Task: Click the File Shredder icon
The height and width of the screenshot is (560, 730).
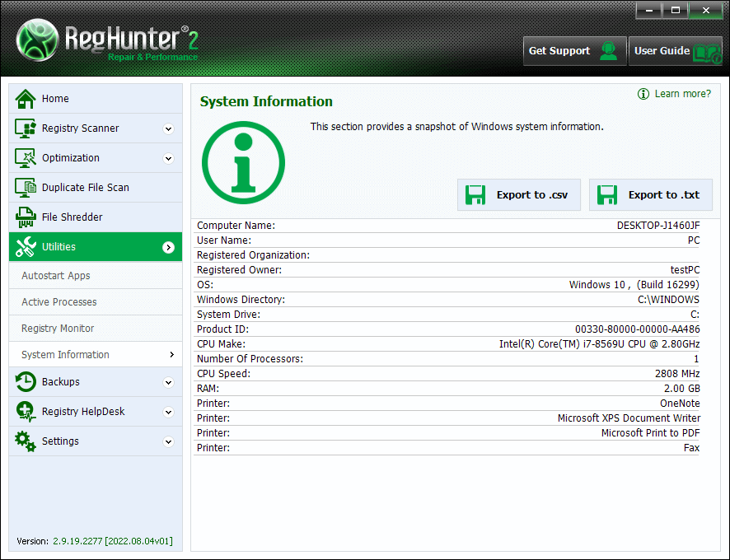Action: 26,217
